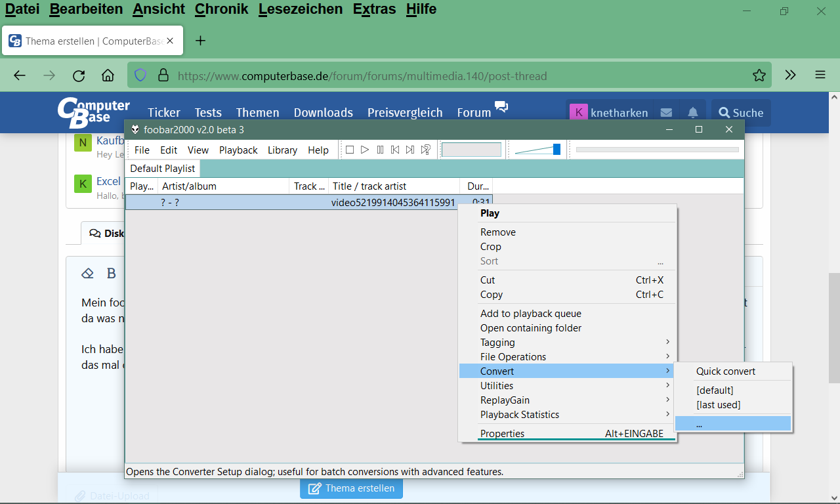Viewport: 840px width, 504px height.
Task: Open forum speech bubble icon
Action: tap(501, 107)
